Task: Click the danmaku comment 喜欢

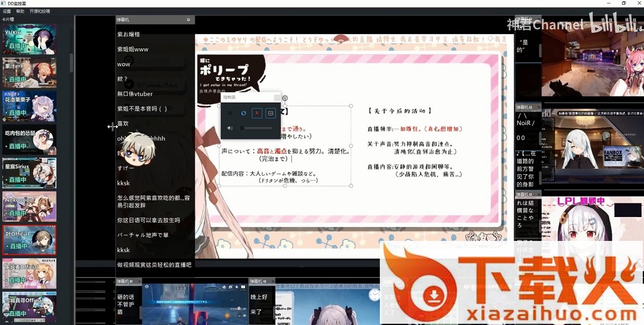Action: (123, 123)
